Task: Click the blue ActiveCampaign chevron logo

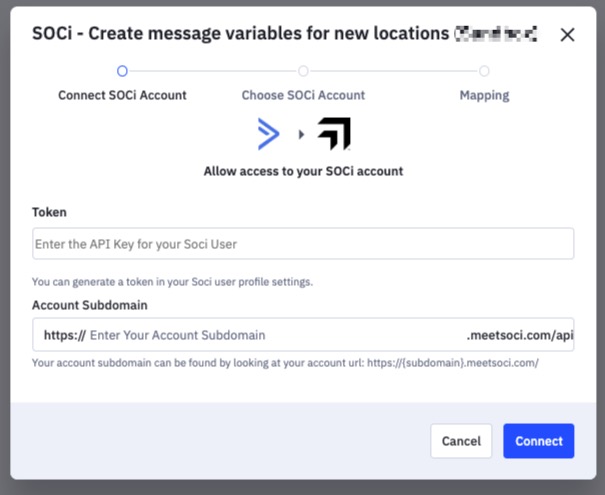Action: tap(268, 134)
